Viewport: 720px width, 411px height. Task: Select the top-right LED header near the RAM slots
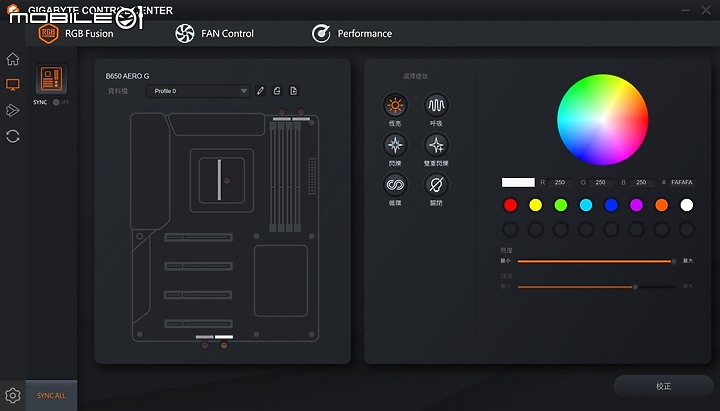(x=301, y=118)
